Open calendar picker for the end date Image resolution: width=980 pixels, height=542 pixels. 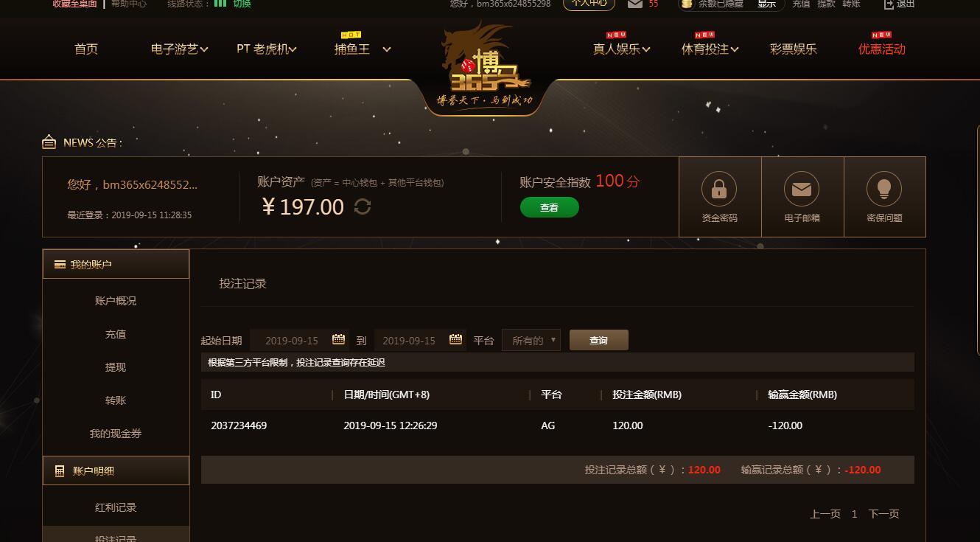click(455, 339)
